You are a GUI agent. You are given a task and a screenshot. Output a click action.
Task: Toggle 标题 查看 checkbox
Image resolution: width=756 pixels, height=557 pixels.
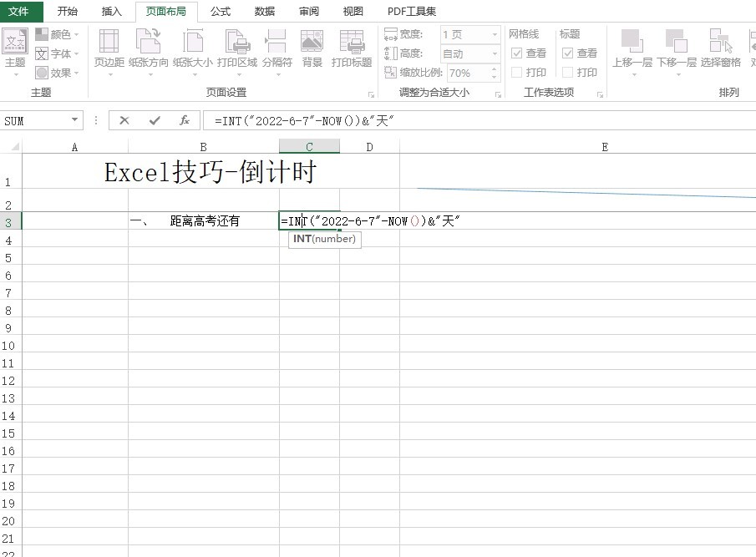567,53
